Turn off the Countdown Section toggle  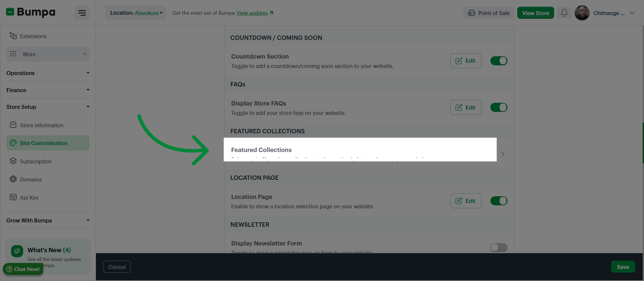[499, 61]
